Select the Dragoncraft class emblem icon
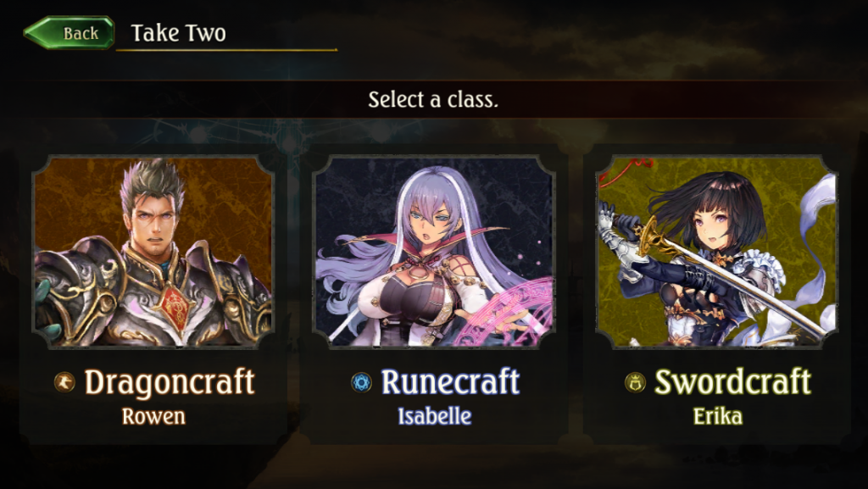Screen dimensions: 868x489 (64, 382)
